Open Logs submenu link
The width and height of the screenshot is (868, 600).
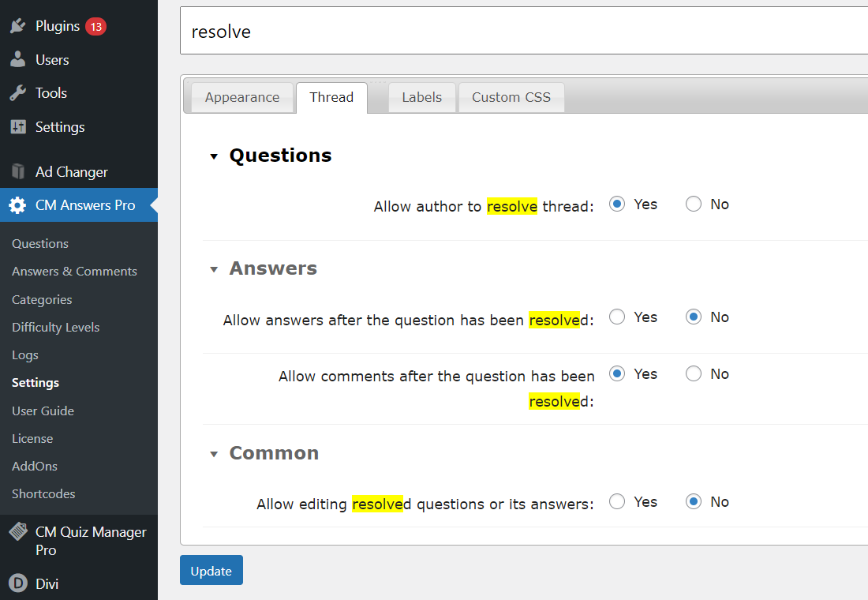tap(25, 355)
